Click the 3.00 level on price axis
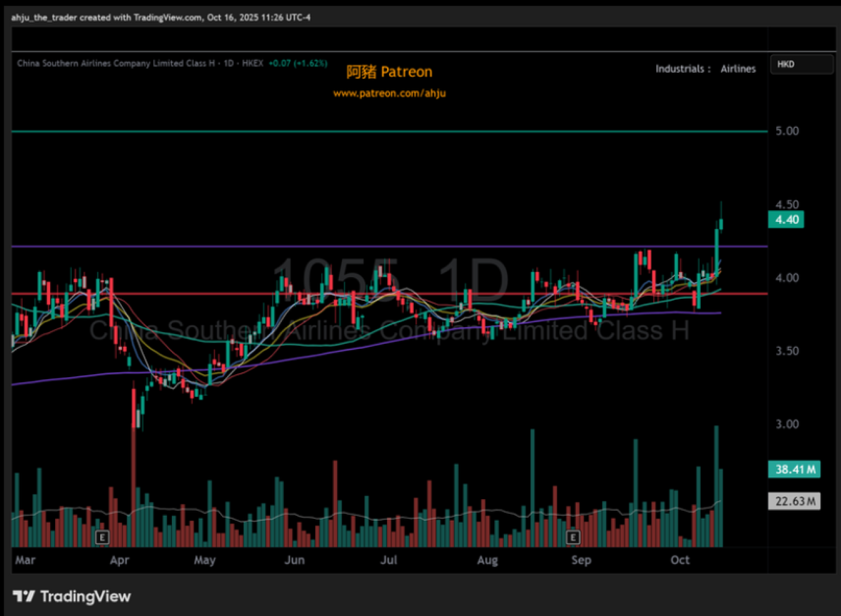This screenshot has width=841, height=616. pyautogui.click(x=787, y=424)
